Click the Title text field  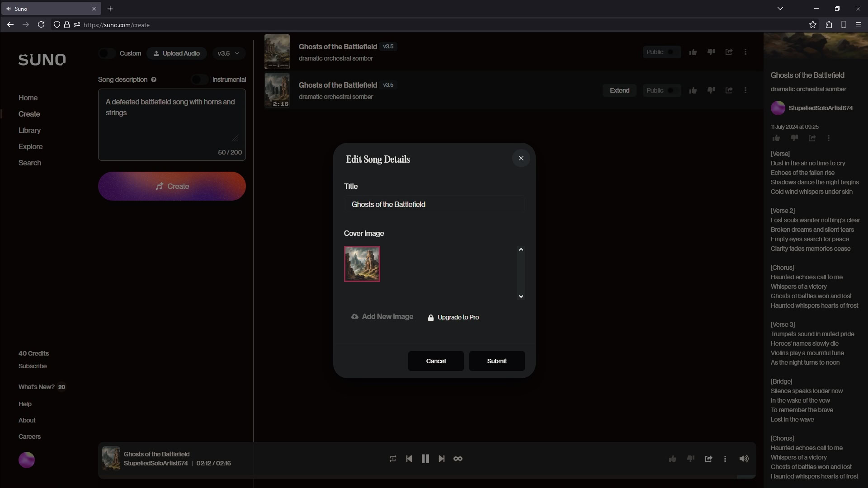434,204
